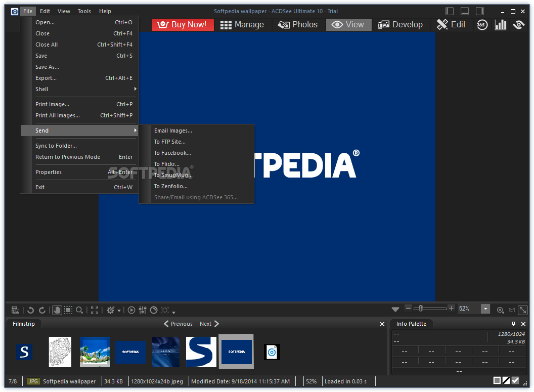Open the 52% zoom dropdown arrow
534x392 pixels.
tap(485, 309)
